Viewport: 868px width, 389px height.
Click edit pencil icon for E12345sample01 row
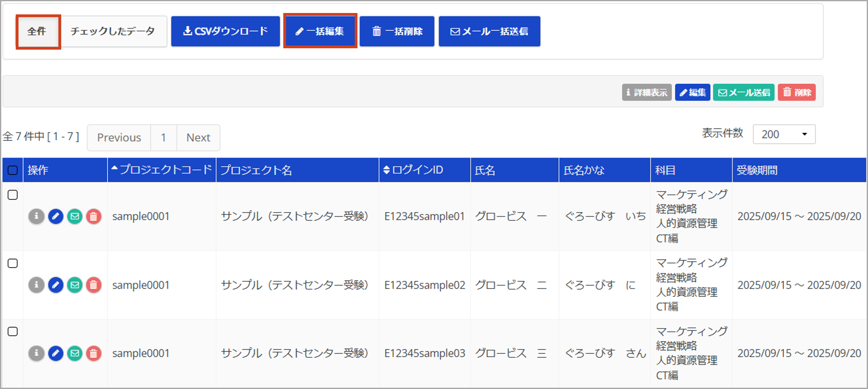click(x=56, y=216)
